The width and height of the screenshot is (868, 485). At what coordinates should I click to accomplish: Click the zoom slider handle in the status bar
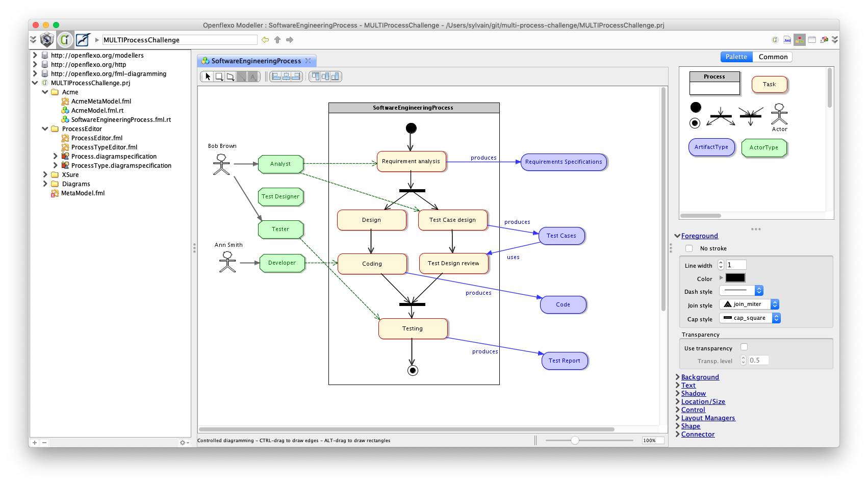tap(575, 440)
